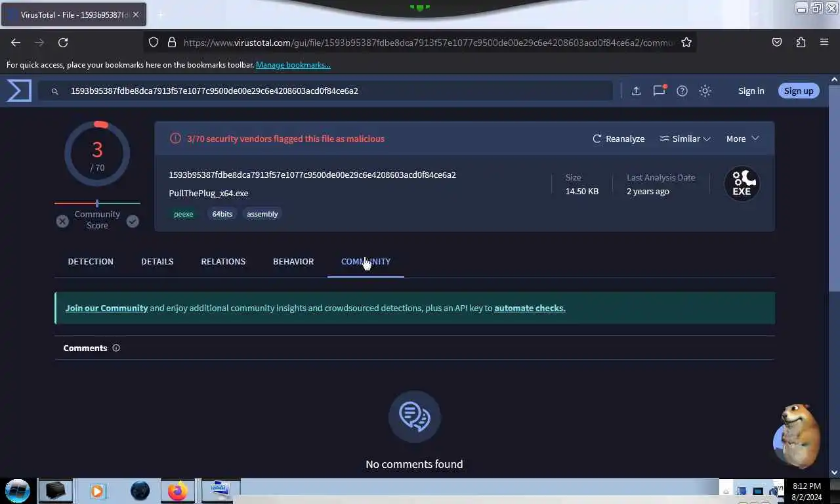
Task: Select the VirusTotal File browser tab
Action: [x=73, y=14]
